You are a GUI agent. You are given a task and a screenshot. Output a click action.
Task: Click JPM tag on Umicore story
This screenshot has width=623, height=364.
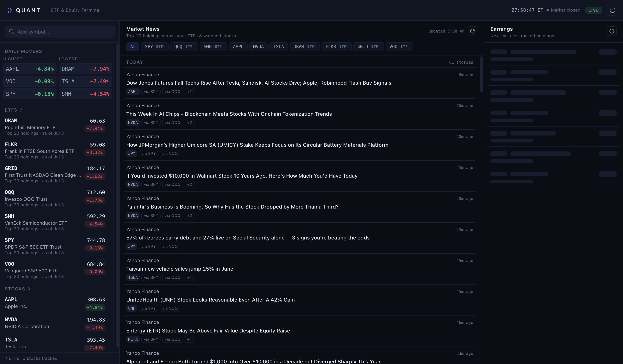132,153
